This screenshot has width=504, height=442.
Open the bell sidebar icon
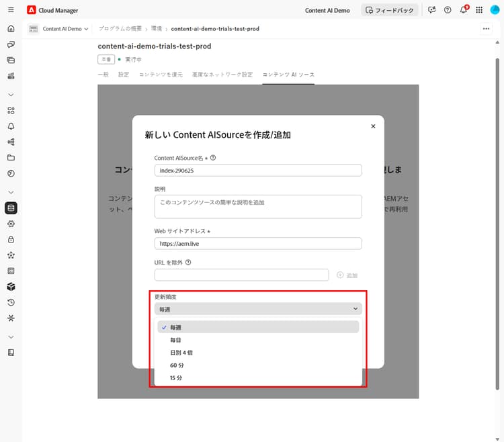click(x=11, y=126)
